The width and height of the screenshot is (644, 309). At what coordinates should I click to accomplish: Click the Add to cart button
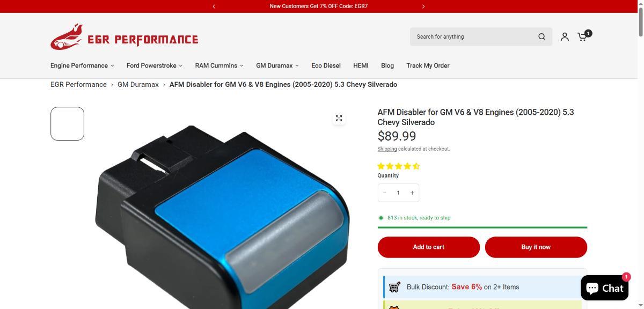pyautogui.click(x=429, y=247)
